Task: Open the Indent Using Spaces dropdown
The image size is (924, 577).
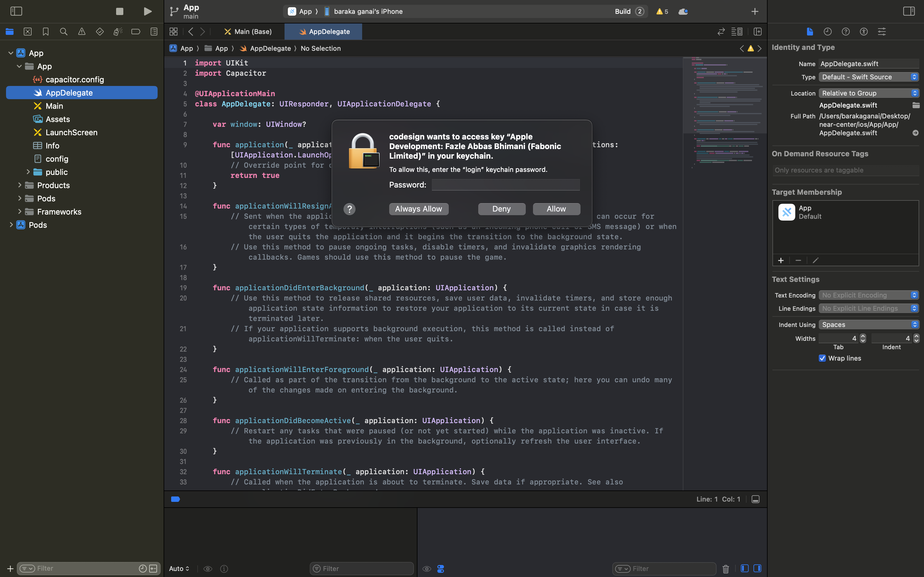Action: (x=869, y=325)
